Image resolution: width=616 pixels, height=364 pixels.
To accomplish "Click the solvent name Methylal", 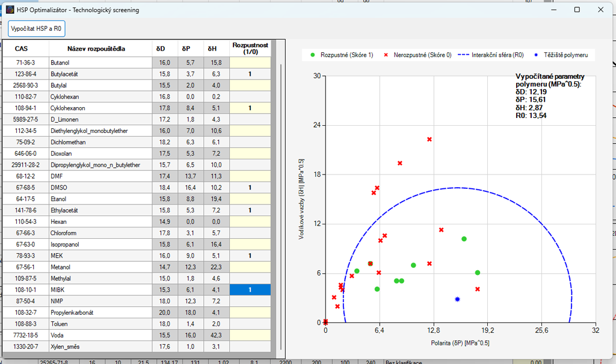I will (x=61, y=279).
